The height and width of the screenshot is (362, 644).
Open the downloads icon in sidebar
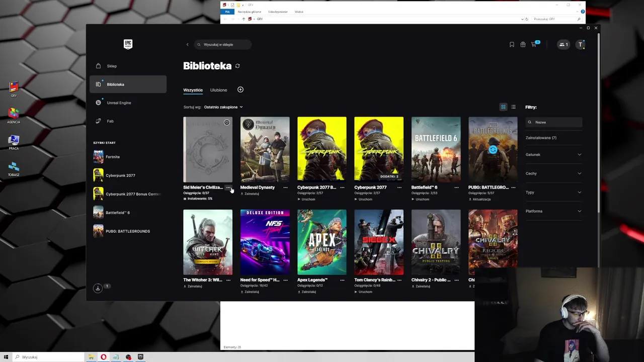point(98,288)
